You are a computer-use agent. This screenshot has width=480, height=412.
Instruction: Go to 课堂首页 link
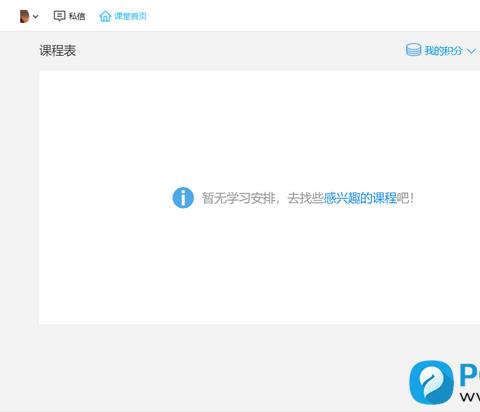pos(130,16)
